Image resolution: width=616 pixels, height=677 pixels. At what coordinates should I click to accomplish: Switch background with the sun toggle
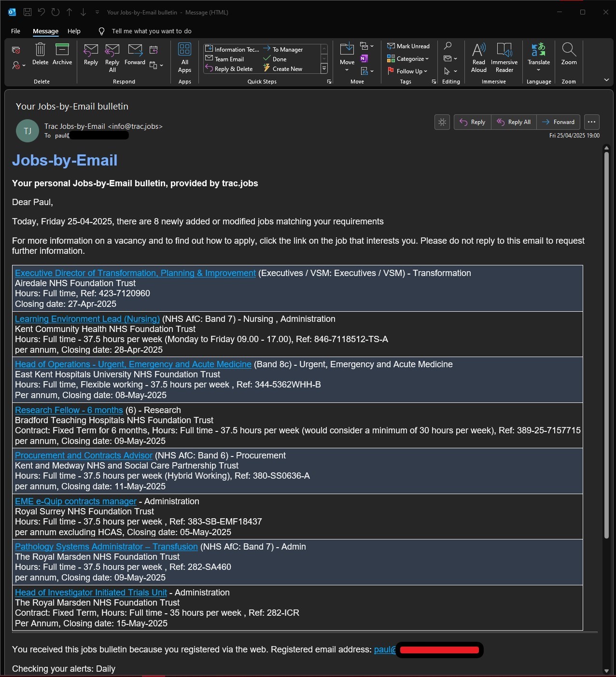click(442, 122)
